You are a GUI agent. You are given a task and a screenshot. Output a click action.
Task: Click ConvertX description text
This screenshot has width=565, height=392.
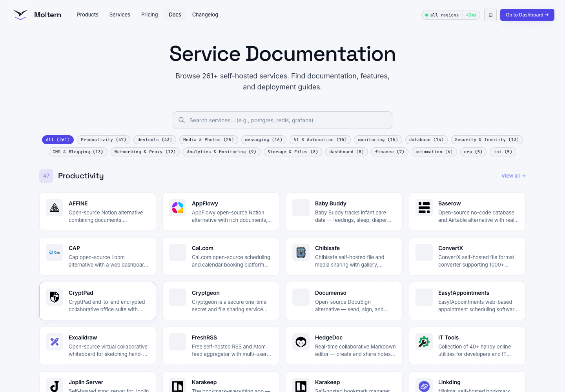click(476, 261)
